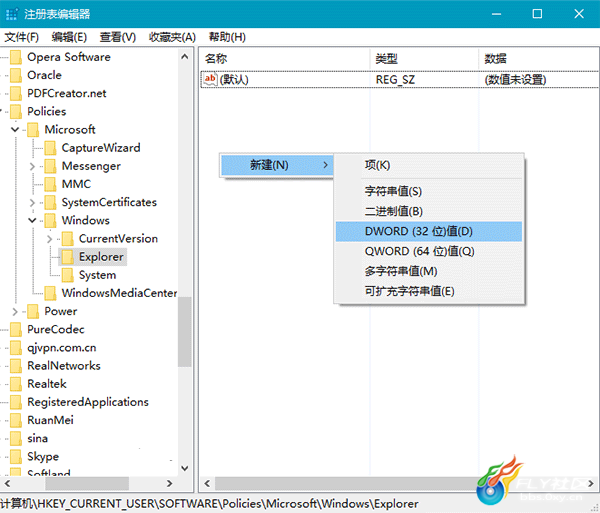Open the 帮助(H) menu
Screen dimensions: 600x513
click(227, 37)
